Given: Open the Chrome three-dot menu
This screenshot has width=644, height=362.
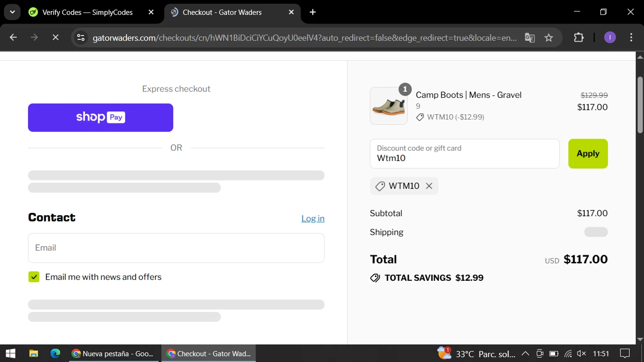Looking at the screenshot, I should (631, 38).
